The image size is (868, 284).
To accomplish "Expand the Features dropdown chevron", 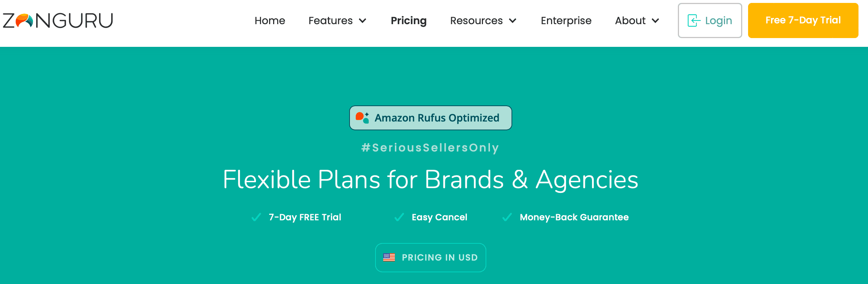I will (363, 21).
